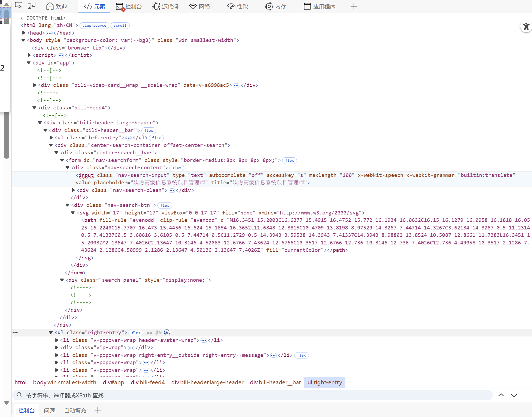Viewport: 532px width, 417px height.
Task: Expand the head element node
Action: pyautogui.click(x=24, y=33)
